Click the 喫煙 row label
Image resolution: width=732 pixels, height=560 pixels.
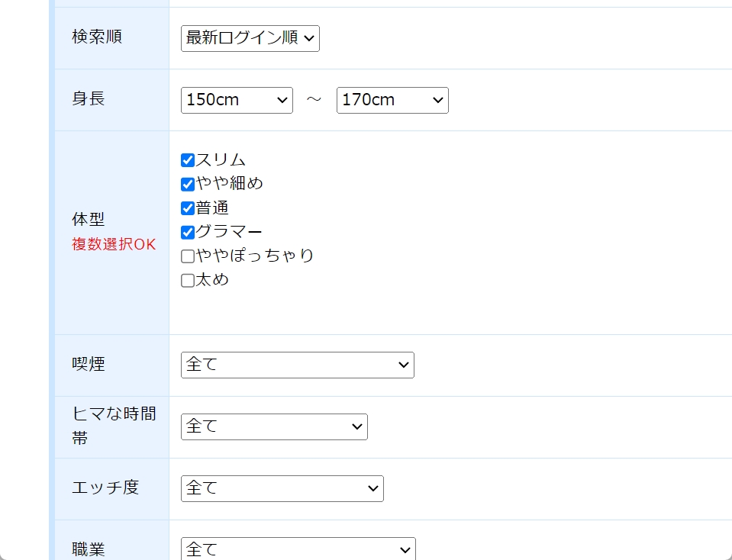coord(89,363)
